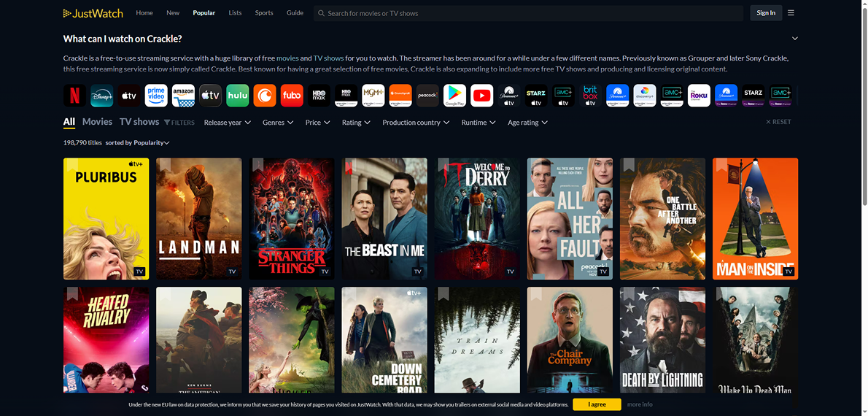The width and height of the screenshot is (868, 416).
Task: Bookmark Heated Rivalry to watchlist
Action: 72,293
